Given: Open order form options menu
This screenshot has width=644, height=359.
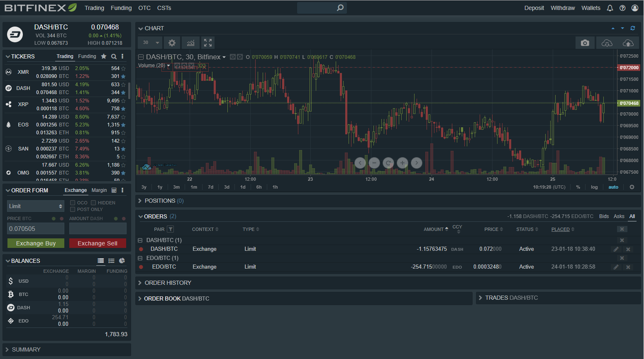Looking at the screenshot, I should pyautogui.click(x=122, y=190).
